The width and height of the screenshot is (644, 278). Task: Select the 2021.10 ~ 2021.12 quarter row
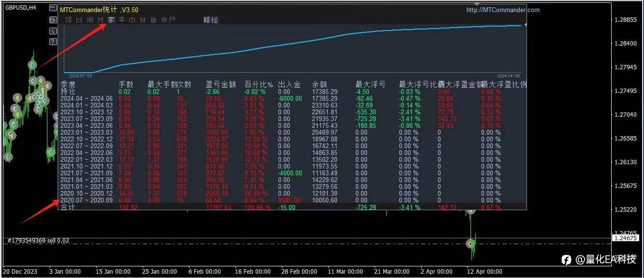tap(292, 166)
